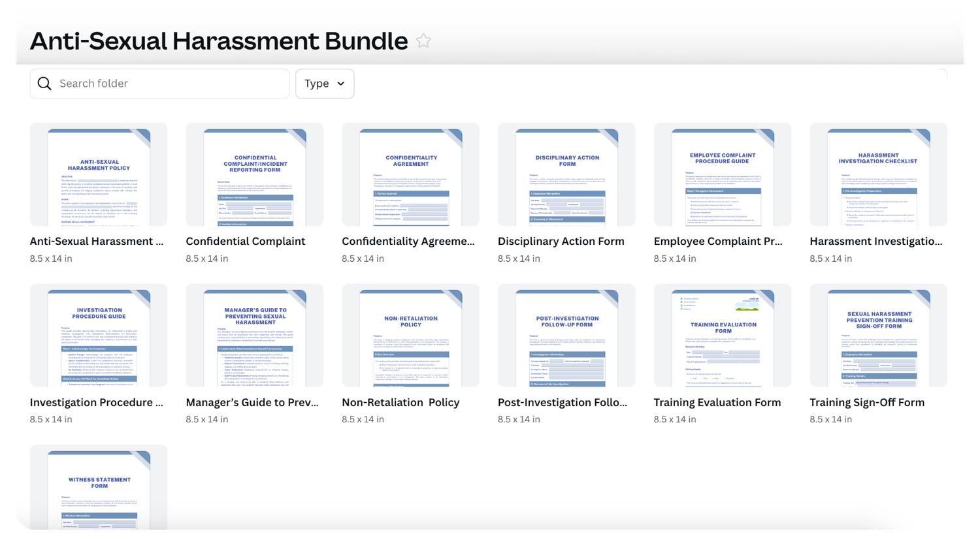Click the 'Harassment Investigatio...' file name
The image size is (980, 551).
pos(876,242)
